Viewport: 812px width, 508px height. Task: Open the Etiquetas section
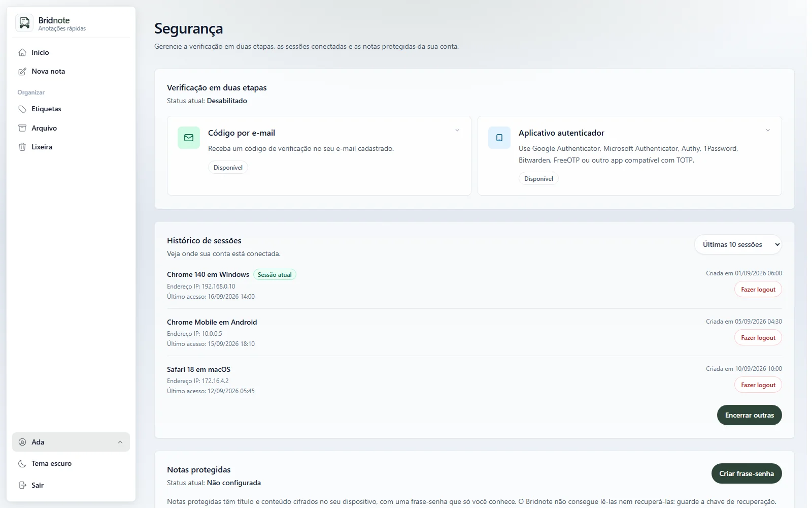click(x=71, y=109)
